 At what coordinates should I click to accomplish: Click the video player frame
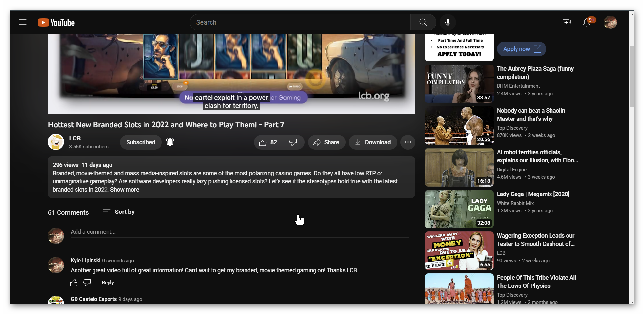coord(231,74)
